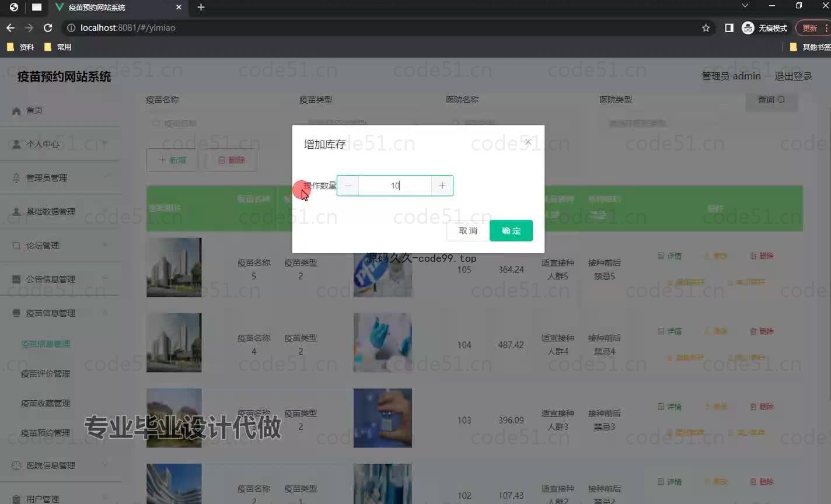Open the 常用 bookmarks folder
831x504 pixels.
pos(58,47)
